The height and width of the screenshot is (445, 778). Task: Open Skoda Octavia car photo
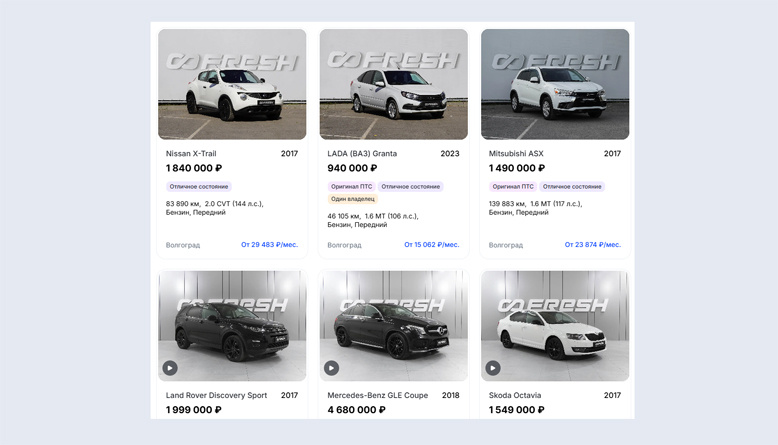(555, 326)
